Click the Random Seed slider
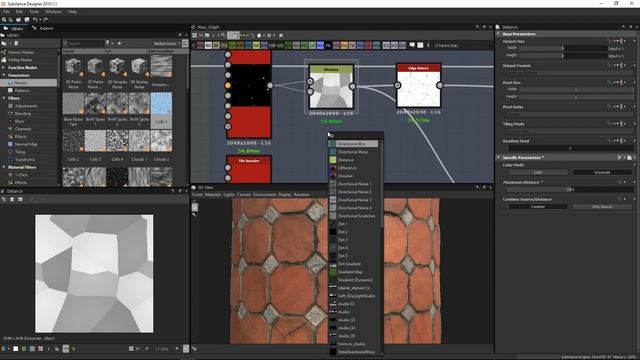This screenshot has height=360, width=640. (570, 148)
